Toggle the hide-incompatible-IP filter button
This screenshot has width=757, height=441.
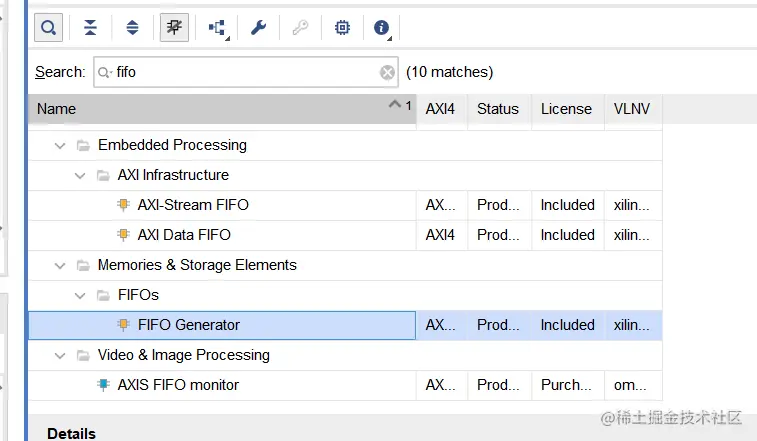(174, 28)
